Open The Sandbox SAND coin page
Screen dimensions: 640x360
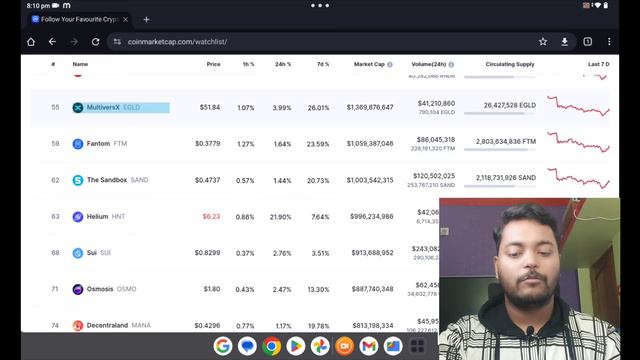click(x=117, y=180)
